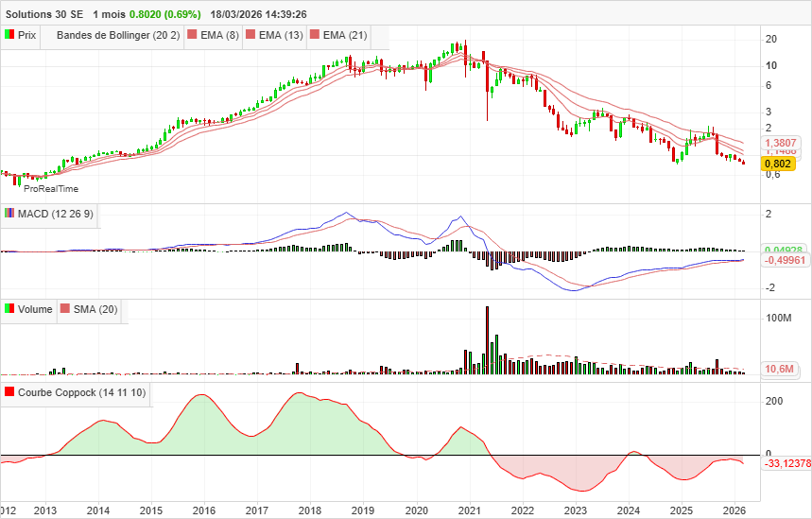
Task: Click the 2019 year label on time axis
Action: 363,510
